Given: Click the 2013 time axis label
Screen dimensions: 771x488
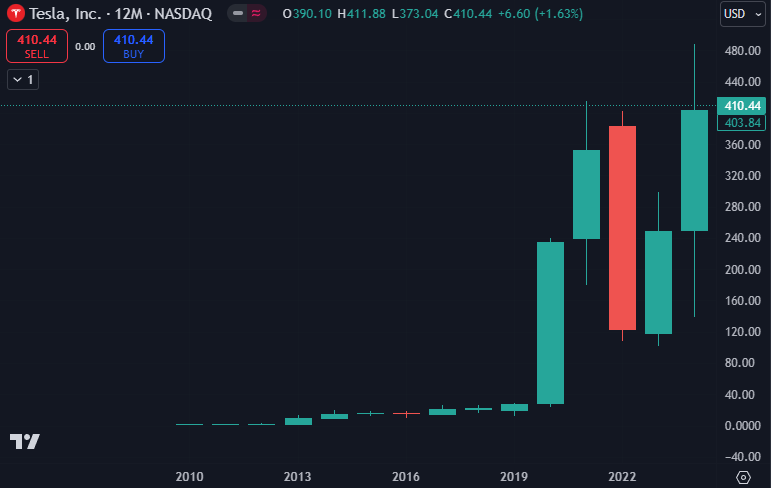Looking at the screenshot, I should (x=297, y=477).
